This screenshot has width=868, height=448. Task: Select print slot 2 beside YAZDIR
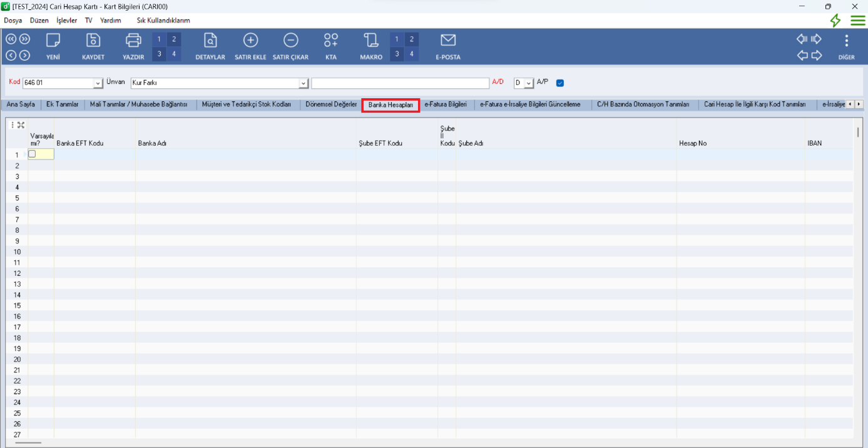pyautogui.click(x=174, y=39)
